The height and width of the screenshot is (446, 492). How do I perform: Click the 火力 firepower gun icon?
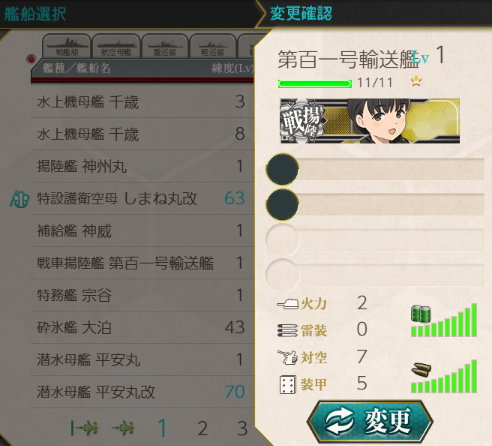pos(287,303)
